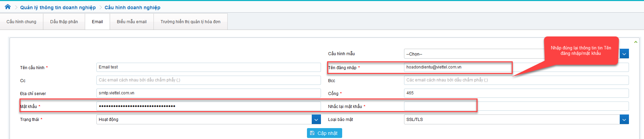Screen dimensions: 644x139
Task: Click the Cập nhật button
Action: pos(324,133)
